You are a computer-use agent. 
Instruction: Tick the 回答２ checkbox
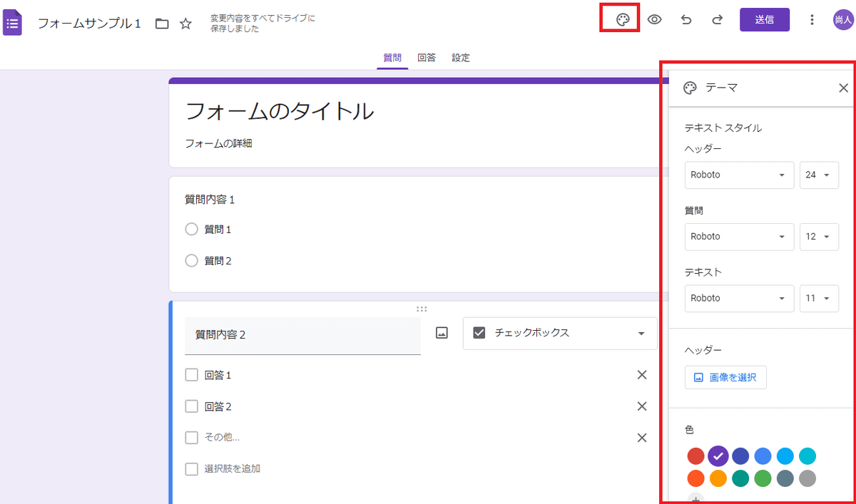pyautogui.click(x=191, y=406)
